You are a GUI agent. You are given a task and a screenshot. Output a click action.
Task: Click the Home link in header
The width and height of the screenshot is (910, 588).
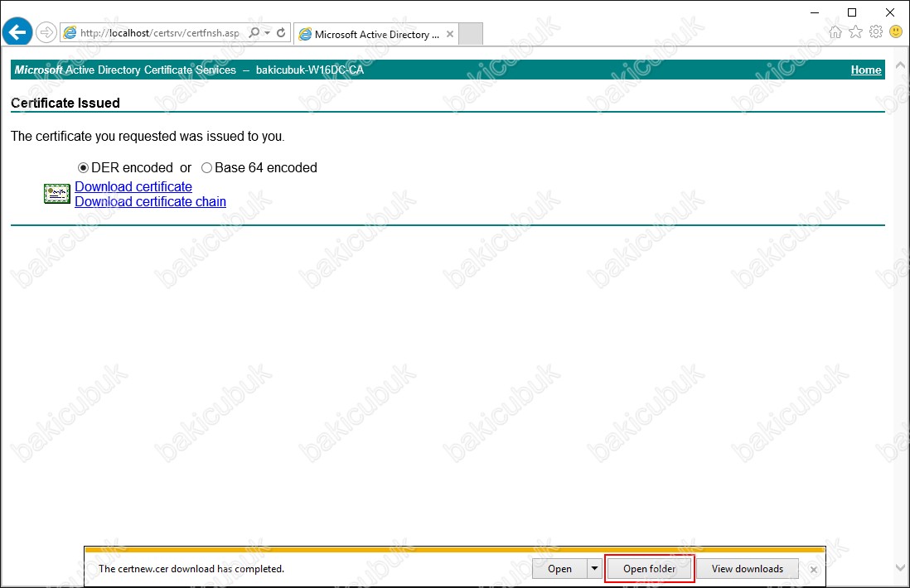click(865, 70)
